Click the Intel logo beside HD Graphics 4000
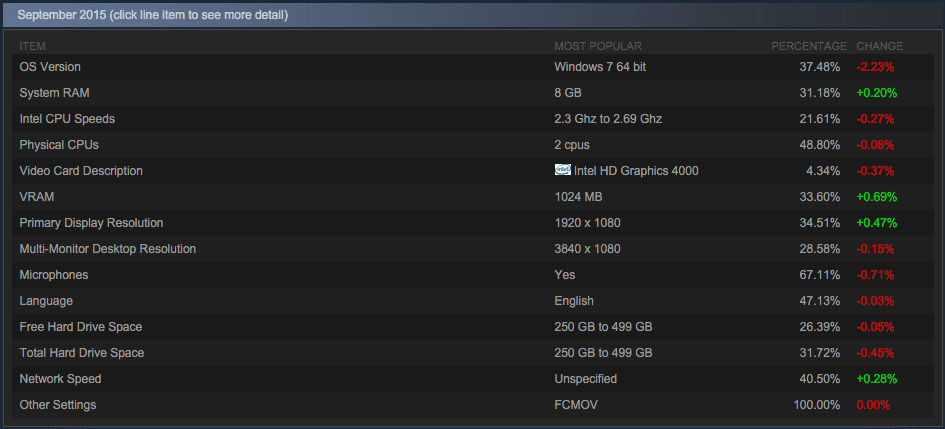Screen dimensions: 945x429 tap(562, 170)
